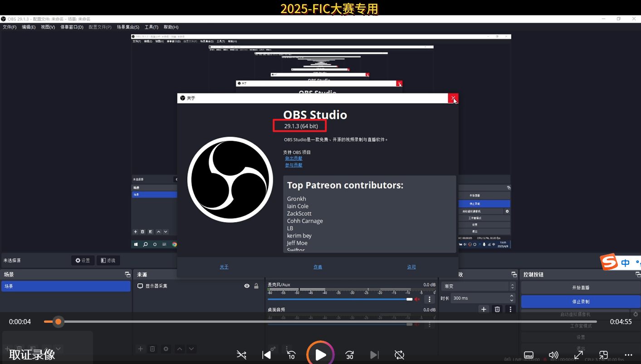Click the 做出贡献 link in About dialog
Image resolution: width=641 pixels, height=364 pixels.
(294, 158)
